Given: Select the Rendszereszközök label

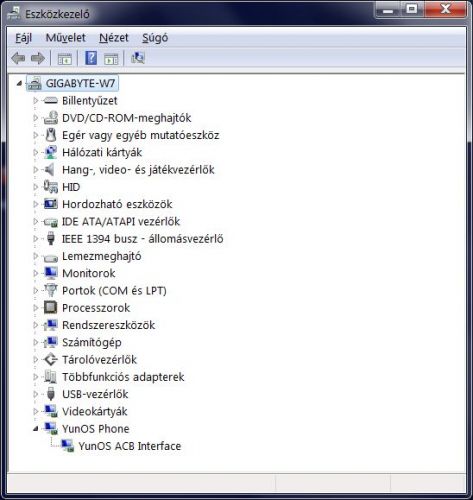Looking at the screenshot, I should coord(108,325).
